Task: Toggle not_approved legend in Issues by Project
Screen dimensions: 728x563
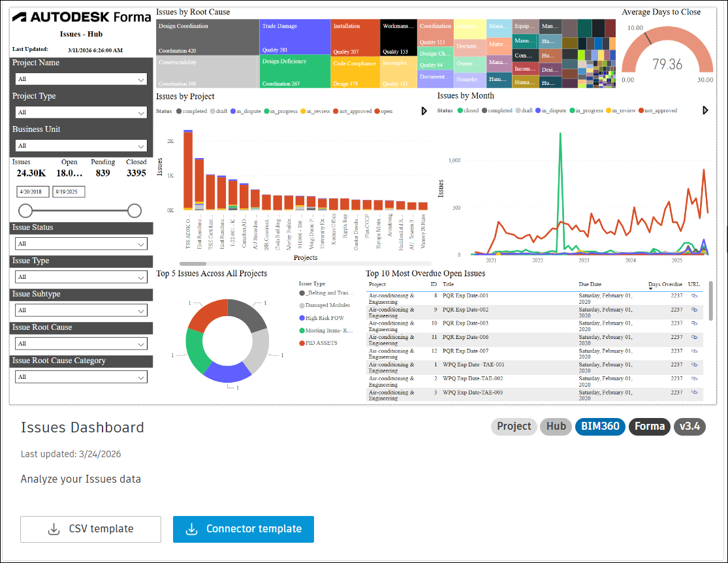Action: [x=353, y=112]
